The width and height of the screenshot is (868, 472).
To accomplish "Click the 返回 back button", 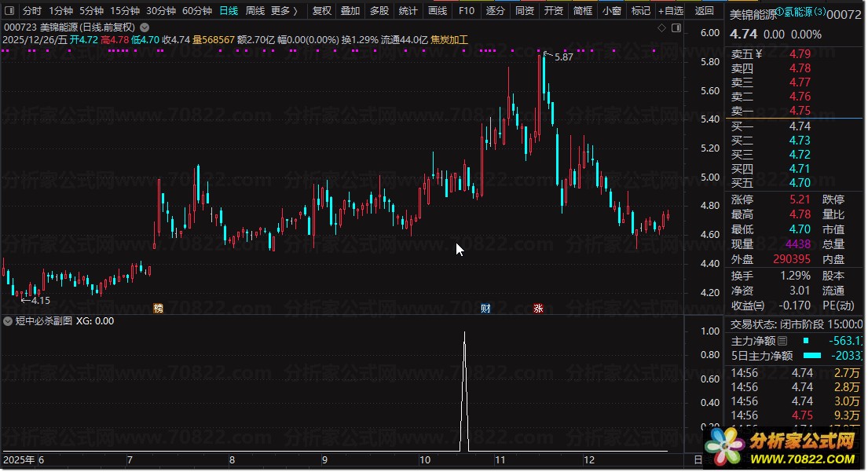I will 705,11.
